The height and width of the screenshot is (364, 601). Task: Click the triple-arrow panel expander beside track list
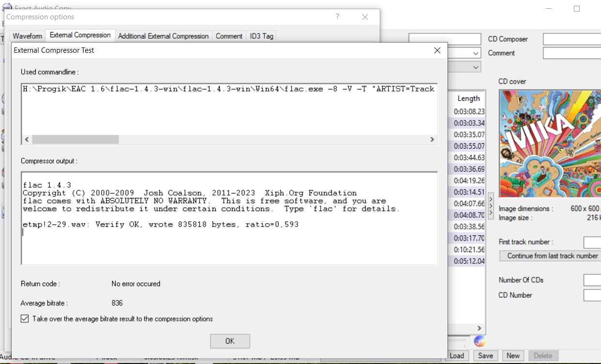pyautogui.click(x=491, y=206)
